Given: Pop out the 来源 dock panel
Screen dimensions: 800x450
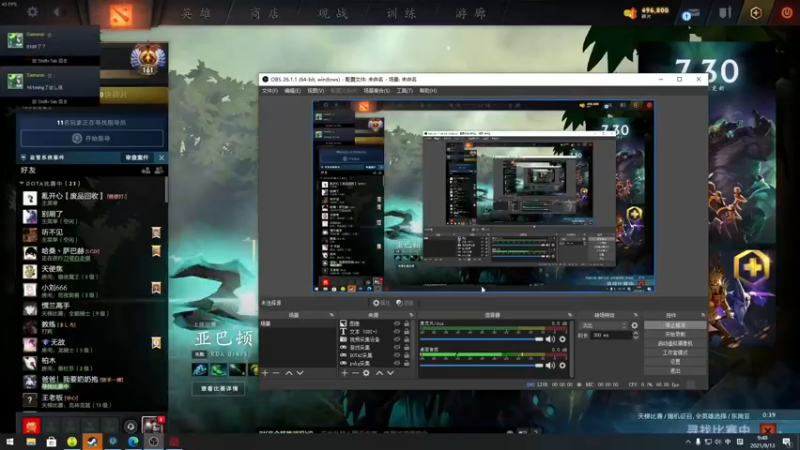Looking at the screenshot, I should tap(411, 315).
